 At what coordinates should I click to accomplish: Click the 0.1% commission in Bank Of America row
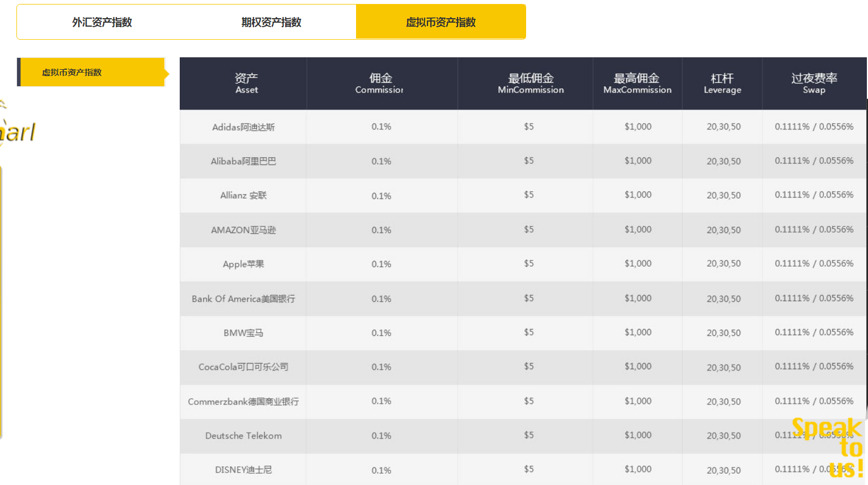click(382, 298)
